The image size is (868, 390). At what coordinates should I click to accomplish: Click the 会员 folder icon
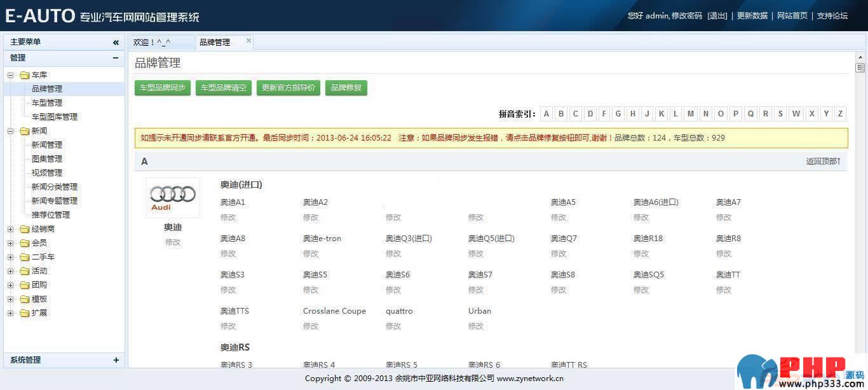click(x=25, y=243)
